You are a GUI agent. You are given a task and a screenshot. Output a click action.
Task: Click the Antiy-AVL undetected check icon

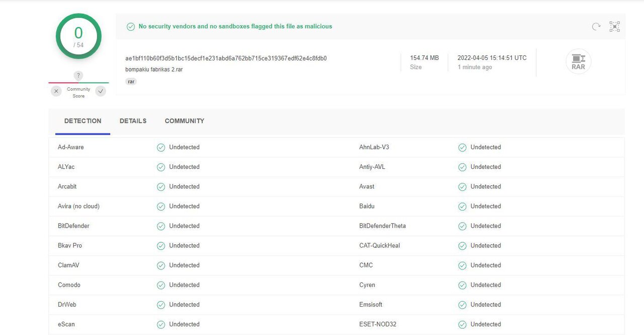462,167
